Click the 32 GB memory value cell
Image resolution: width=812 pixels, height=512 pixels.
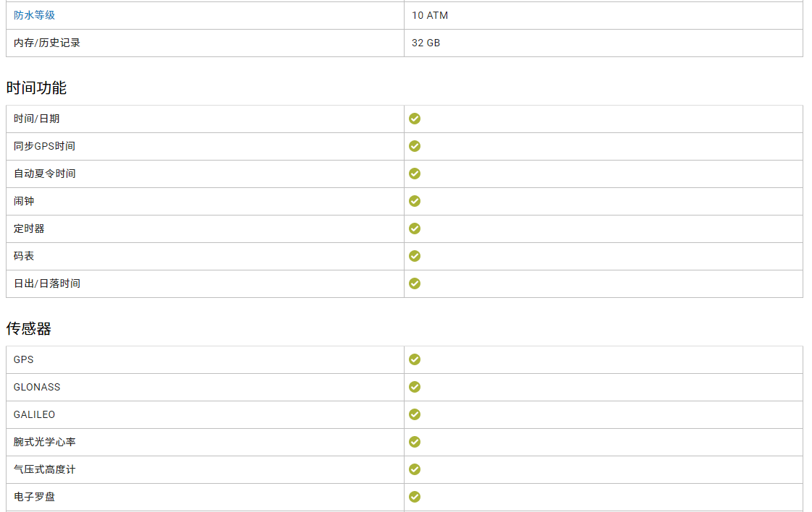tap(426, 43)
